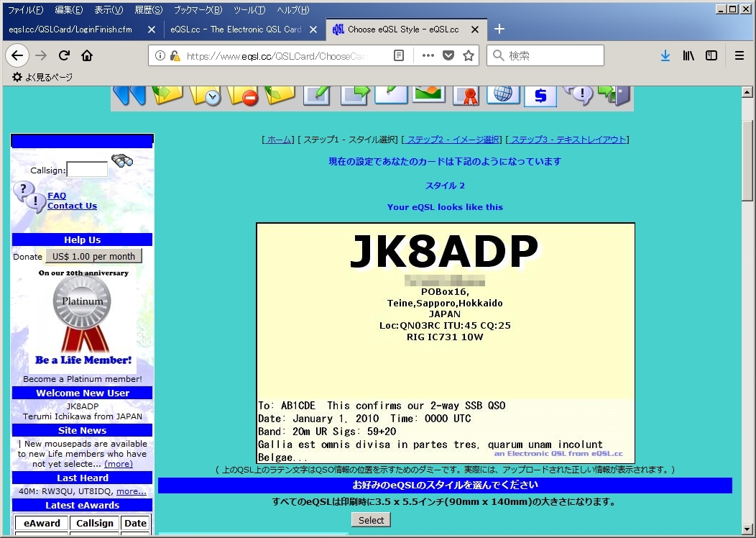This screenshot has width=756, height=538.
Task: Open the 表示(V) menu
Action: (109, 9)
